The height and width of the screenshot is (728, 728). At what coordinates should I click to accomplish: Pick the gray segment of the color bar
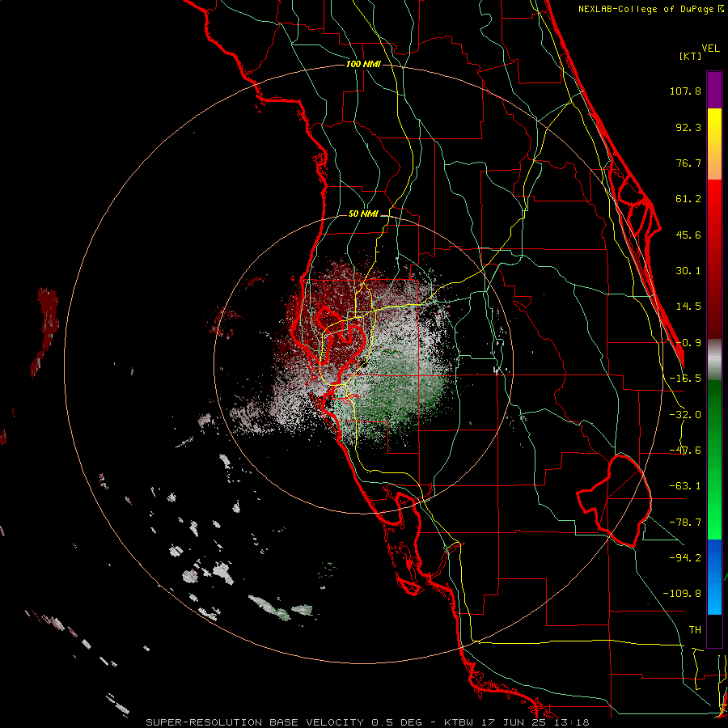(714, 359)
